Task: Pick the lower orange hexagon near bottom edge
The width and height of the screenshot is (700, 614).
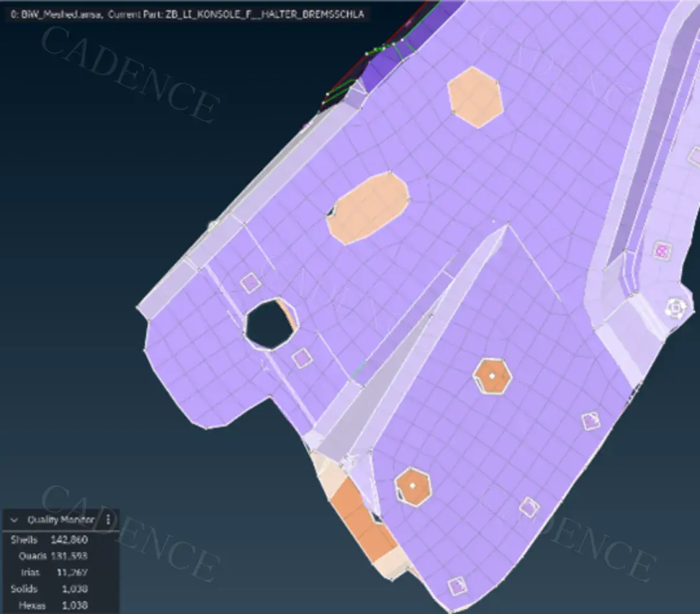Action: [x=413, y=486]
